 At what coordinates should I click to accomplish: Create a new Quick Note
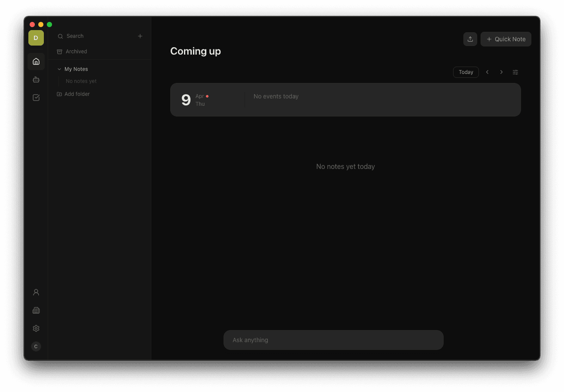(x=506, y=39)
